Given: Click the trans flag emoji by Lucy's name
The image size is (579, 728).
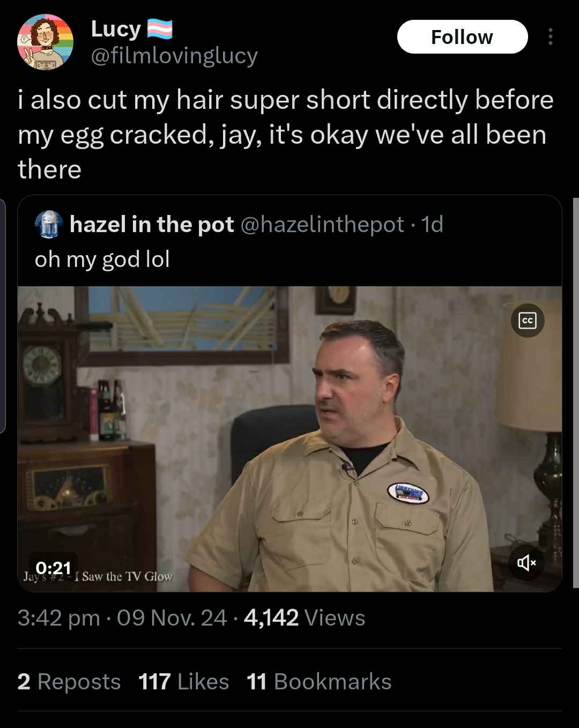Looking at the screenshot, I should click(x=160, y=29).
